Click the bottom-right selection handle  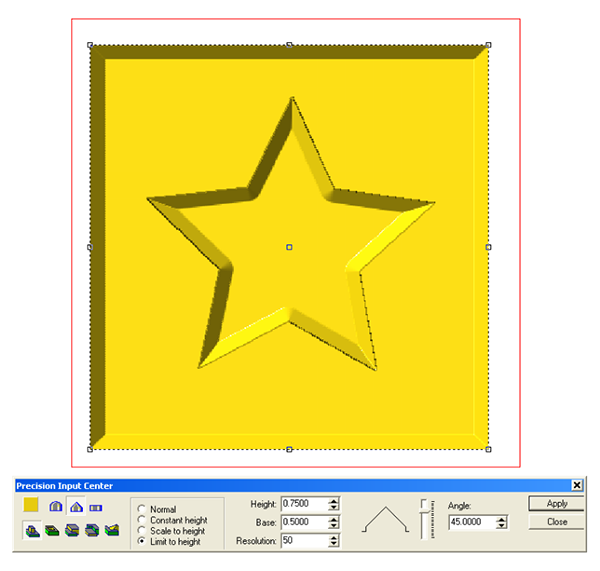pos(488,449)
